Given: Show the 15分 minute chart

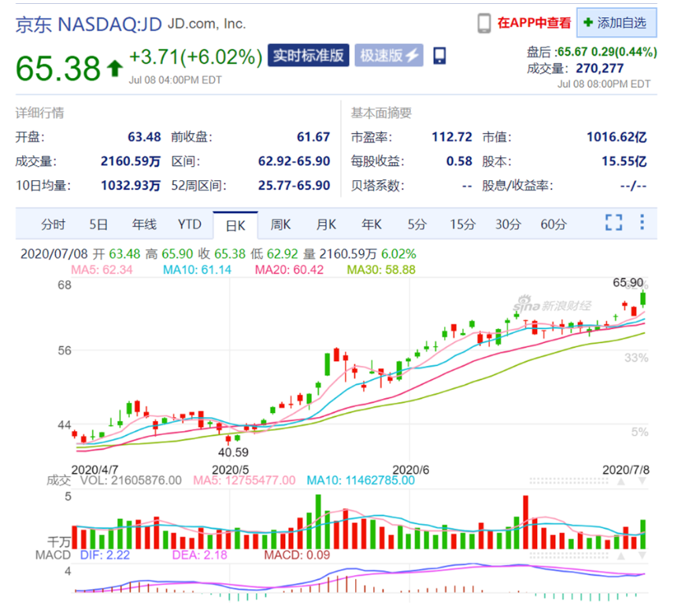Looking at the screenshot, I should click(463, 224).
